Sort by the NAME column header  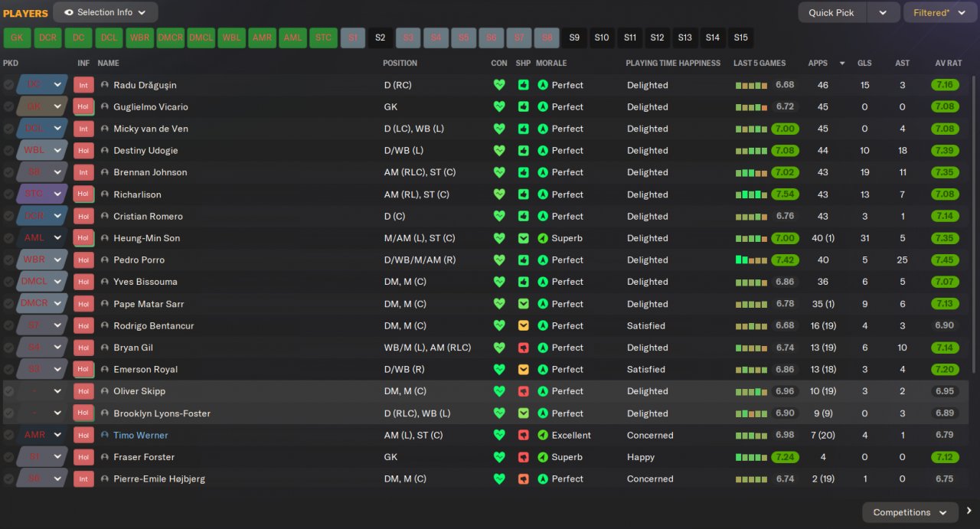109,63
